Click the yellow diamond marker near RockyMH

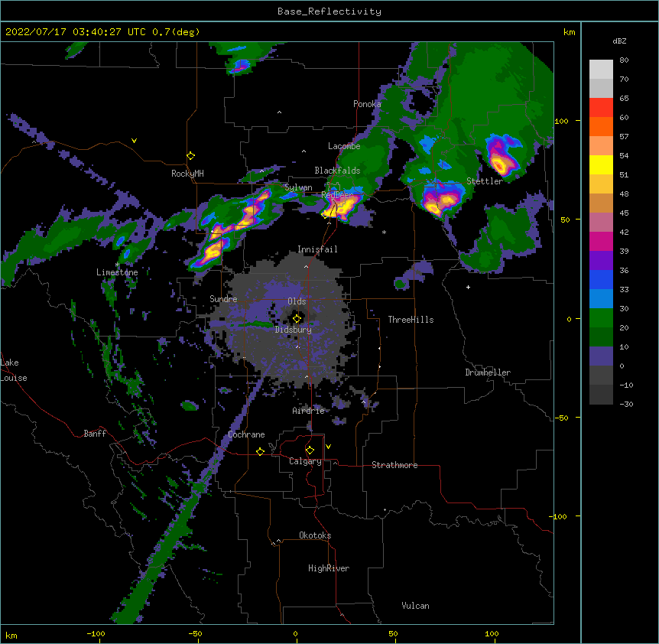(191, 156)
